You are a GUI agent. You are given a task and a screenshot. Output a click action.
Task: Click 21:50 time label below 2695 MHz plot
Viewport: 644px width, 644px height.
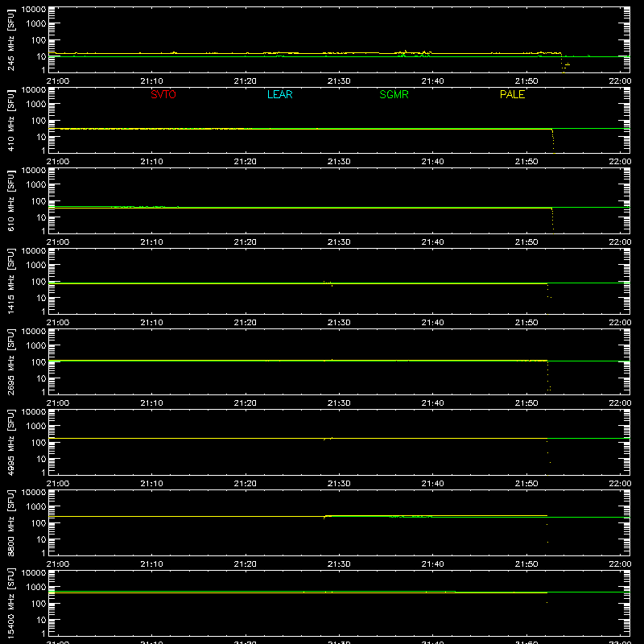pos(526,403)
